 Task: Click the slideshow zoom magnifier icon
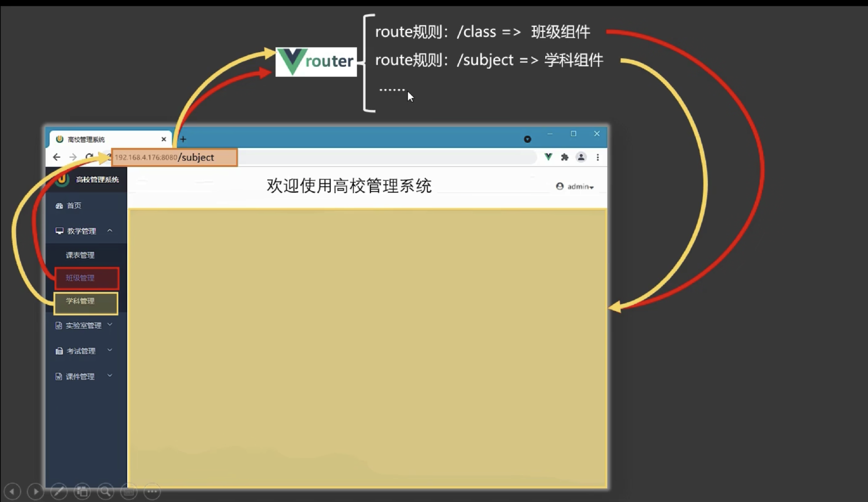point(106,491)
